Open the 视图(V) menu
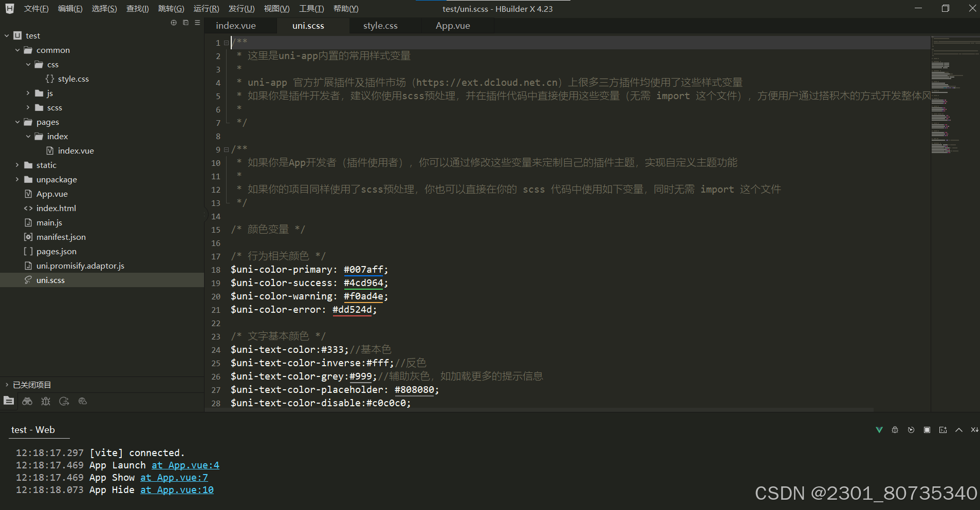The height and width of the screenshot is (510, 980). pos(276,9)
